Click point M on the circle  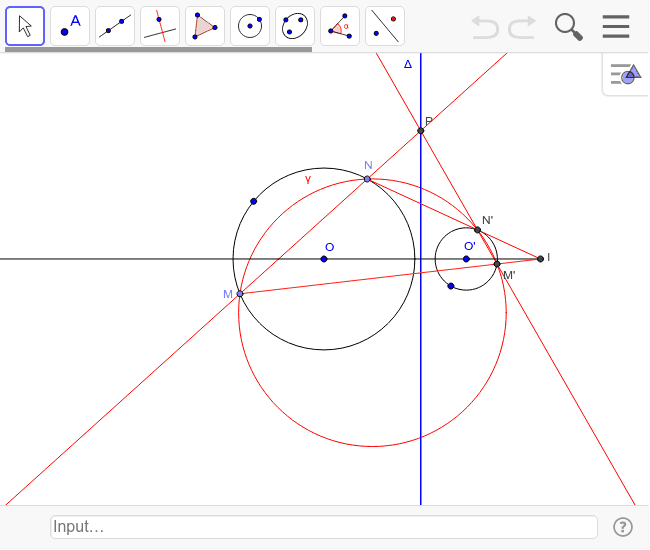click(x=240, y=294)
